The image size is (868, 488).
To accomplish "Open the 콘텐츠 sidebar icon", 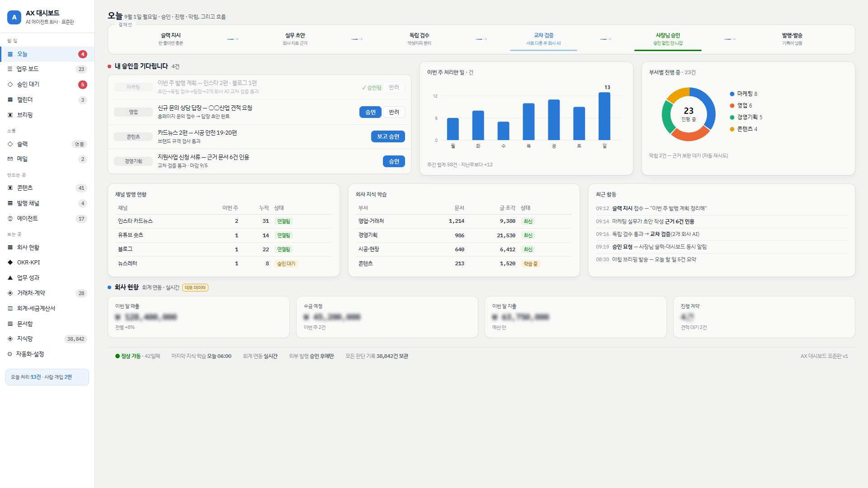I will tap(10, 188).
